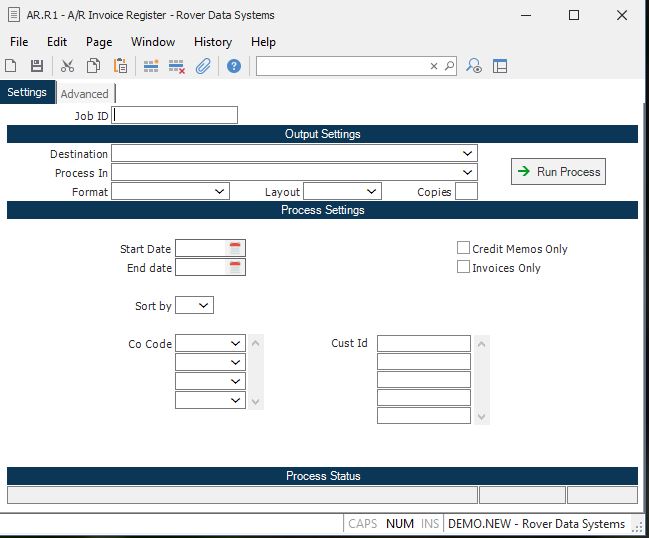
Task: Open the History menu
Action: (212, 42)
